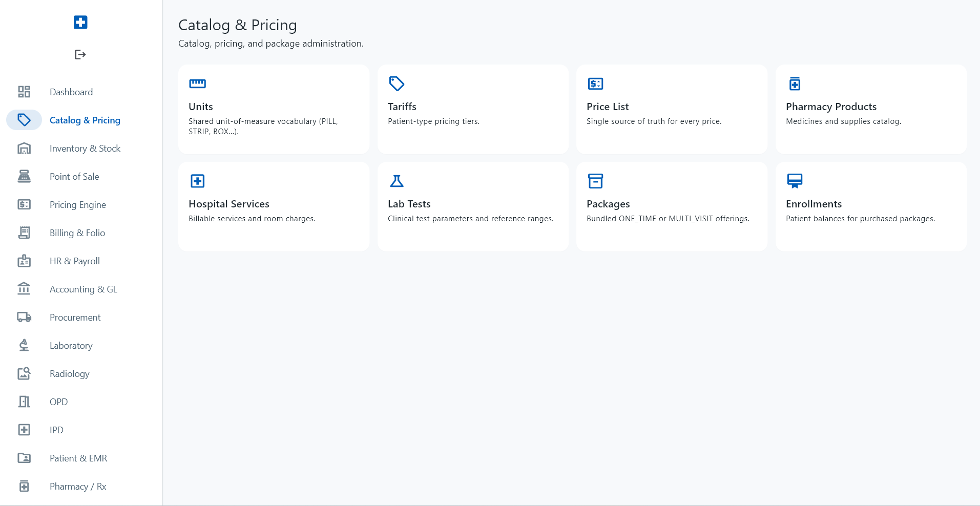Click the Radiology image search icon
This screenshot has height=506, width=980.
click(24, 373)
